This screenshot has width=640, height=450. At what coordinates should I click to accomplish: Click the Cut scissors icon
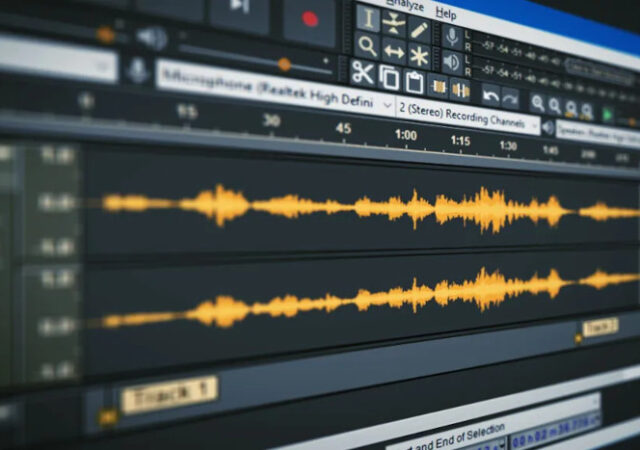pyautogui.click(x=362, y=73)
